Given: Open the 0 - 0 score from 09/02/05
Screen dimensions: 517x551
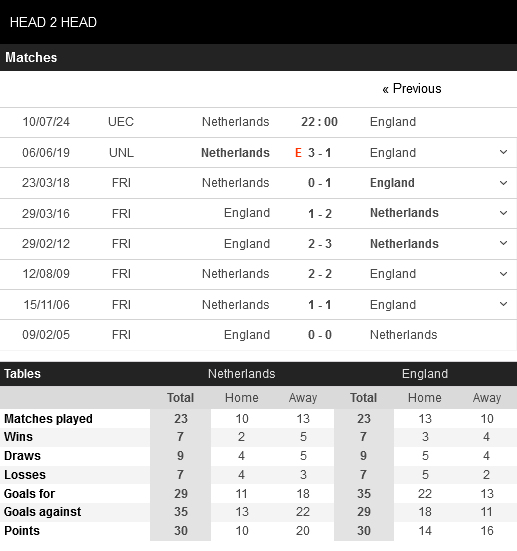Looking at the screenshot, I should (320, 335).
